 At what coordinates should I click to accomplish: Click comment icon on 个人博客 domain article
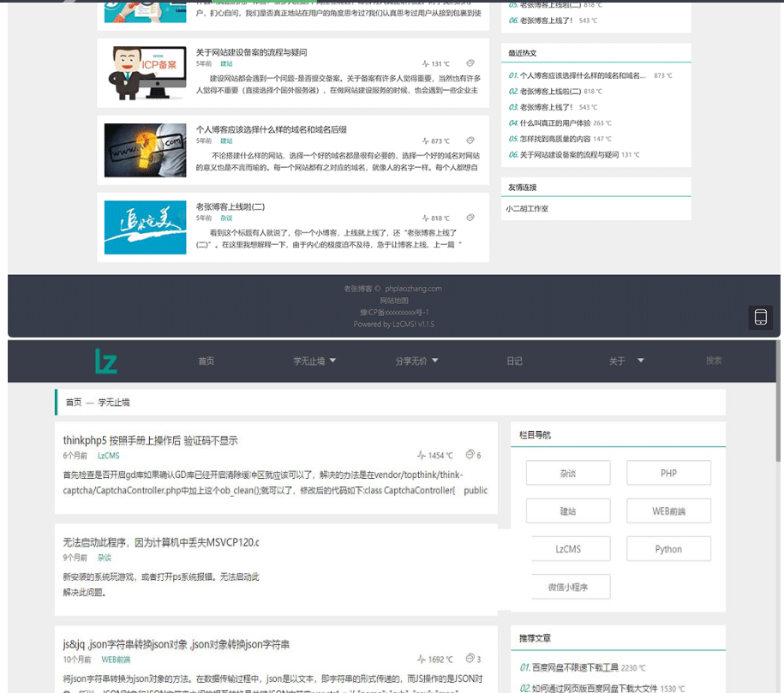(x=470, y=141)
